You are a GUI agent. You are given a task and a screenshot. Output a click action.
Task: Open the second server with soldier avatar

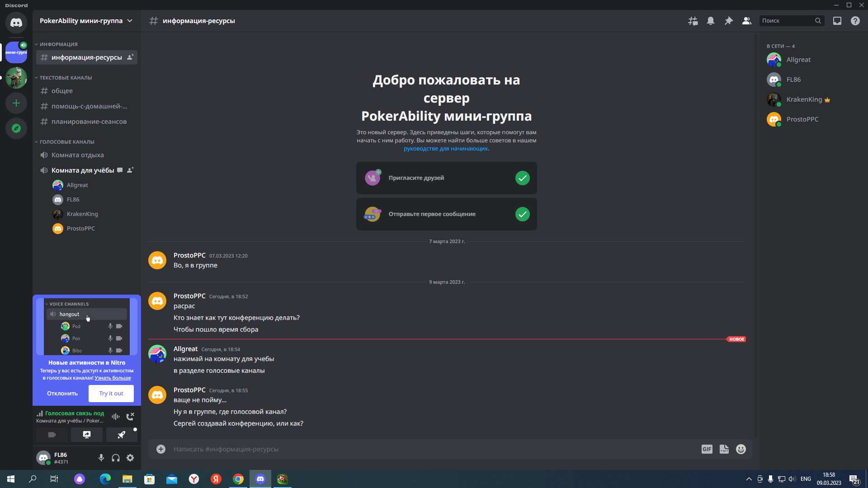(16, 78)
